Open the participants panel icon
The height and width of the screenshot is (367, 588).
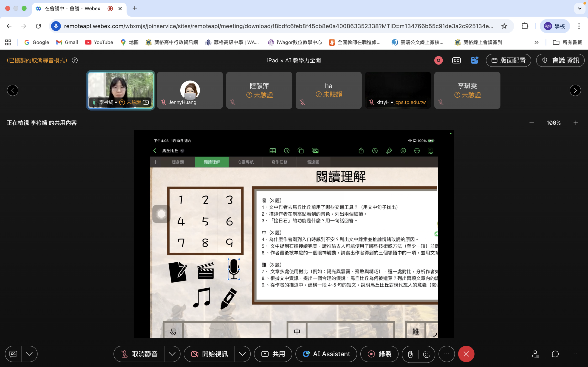tap(536, 354)
